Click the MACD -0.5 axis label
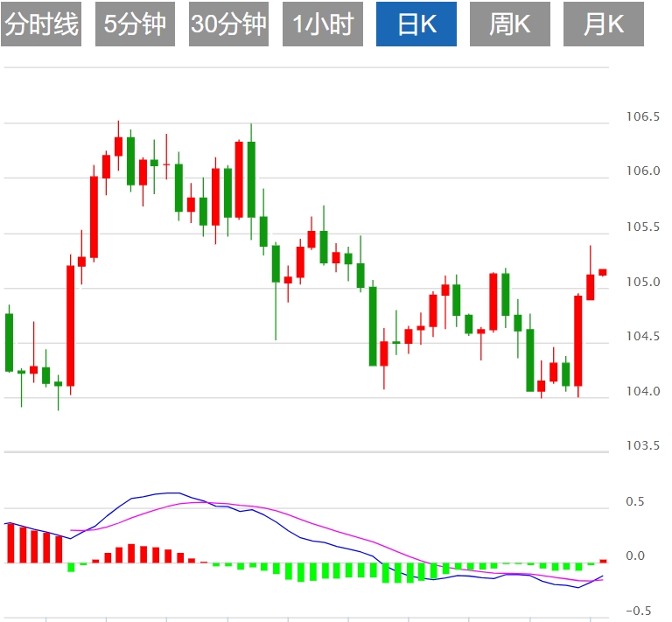The image size is (672, 622). tap(638, 611)
